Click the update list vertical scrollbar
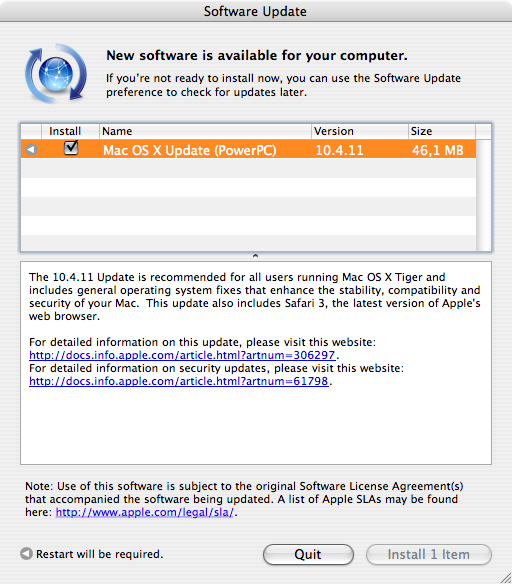The width and height of the screenshot is (512, 584). click(x=483, y=195)
